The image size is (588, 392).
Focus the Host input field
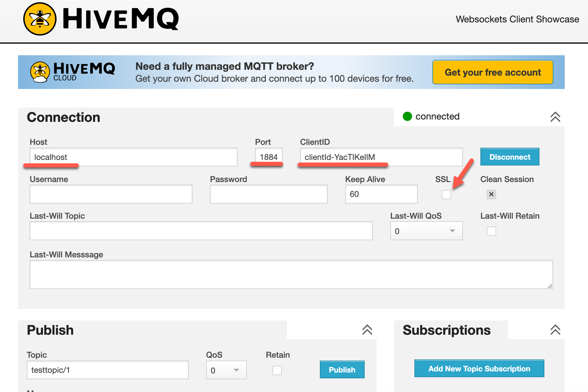pyautogui.click(x=133, y=157)
